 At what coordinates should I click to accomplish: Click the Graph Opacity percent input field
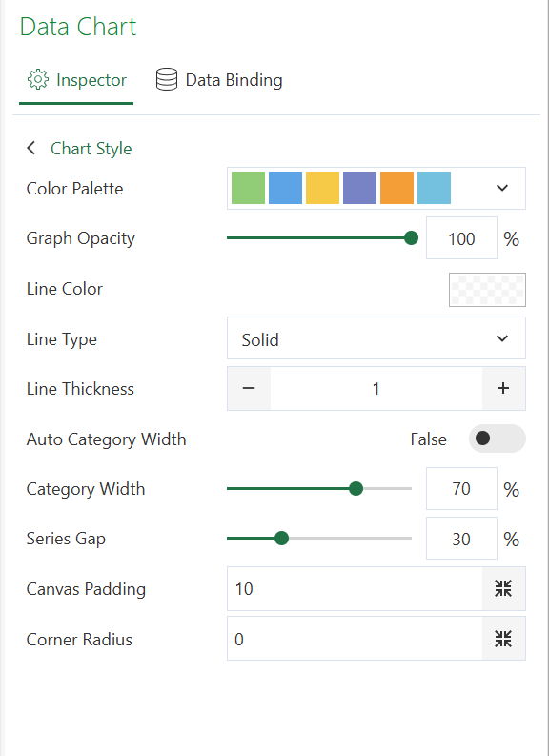pyautogui.click(x=461, y=238)
